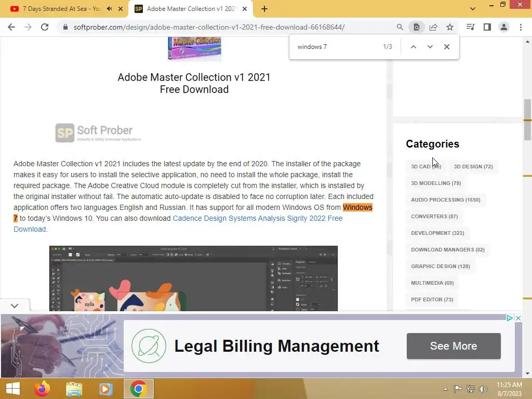Image resolution: width=532 pixels, height=399 pixels.
Task: Open media control playlist icon
Action: pyautogui.click(x=470, y=27)
